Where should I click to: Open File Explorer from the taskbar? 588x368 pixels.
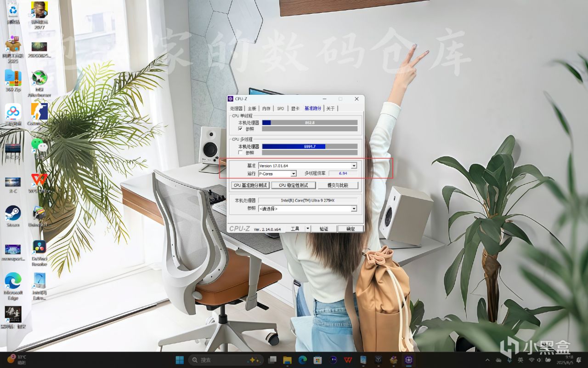click(x=288, y=360)
